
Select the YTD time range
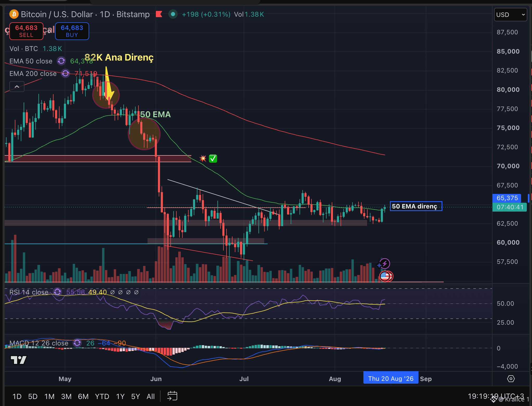point(102,396)
